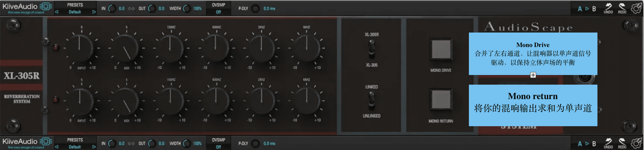The width and height of the screenshot is (644, 150).
Task: Click the WIDTH knob in the top toolbar
Action: pyautogui.click(x=187, y=8)
